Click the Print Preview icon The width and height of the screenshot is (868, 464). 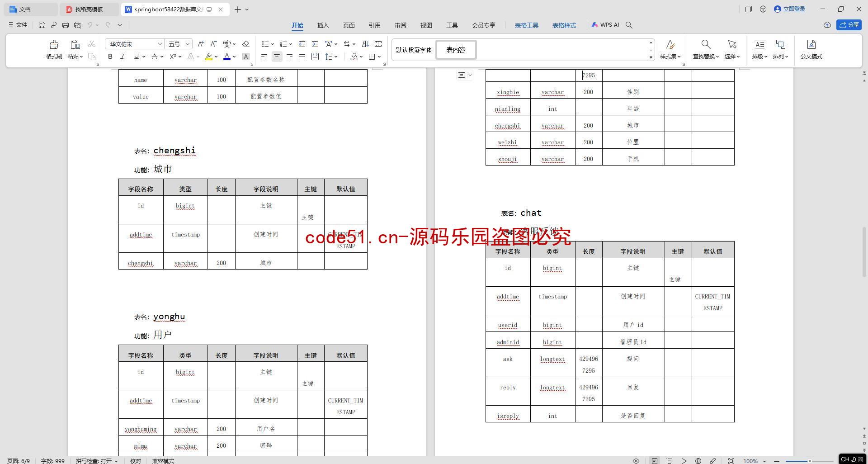[x=77, y=25]
